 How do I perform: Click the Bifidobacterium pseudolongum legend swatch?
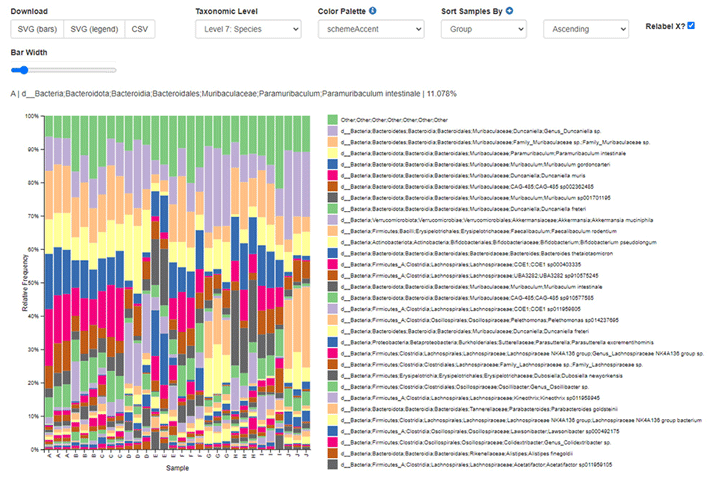(x=332, y=242)
